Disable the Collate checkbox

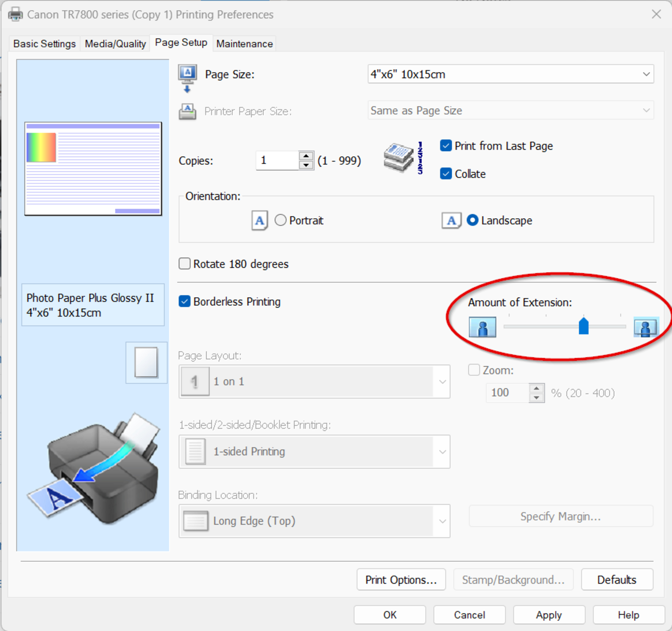[446, 174]
